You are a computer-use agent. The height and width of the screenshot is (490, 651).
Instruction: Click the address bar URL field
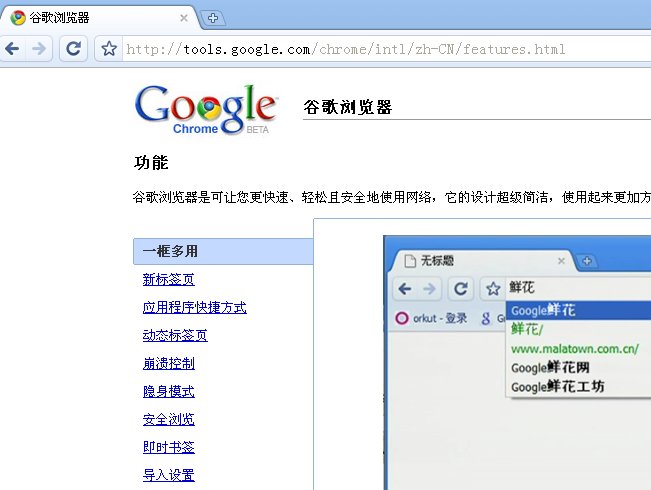click(x=386, y=49)
